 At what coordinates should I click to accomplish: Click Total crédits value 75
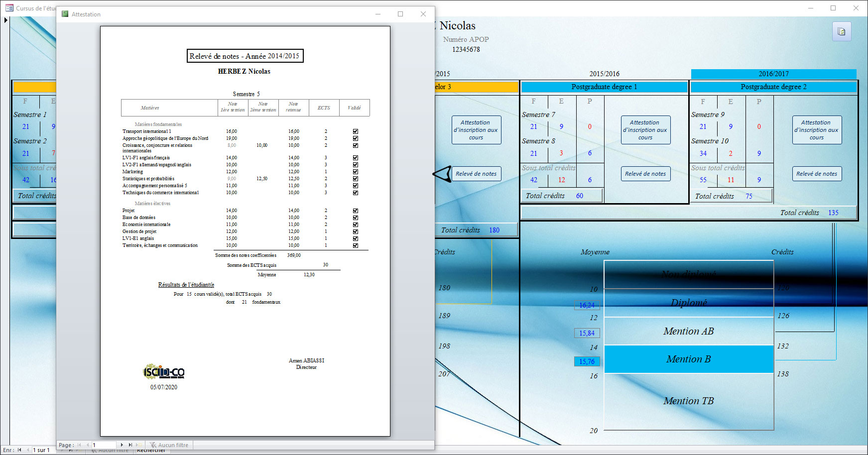749,196
